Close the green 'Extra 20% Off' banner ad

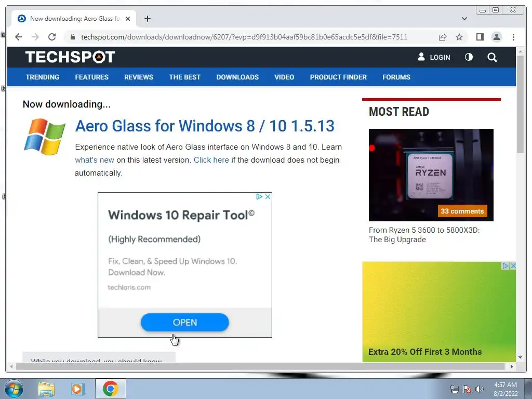point(513,265)
